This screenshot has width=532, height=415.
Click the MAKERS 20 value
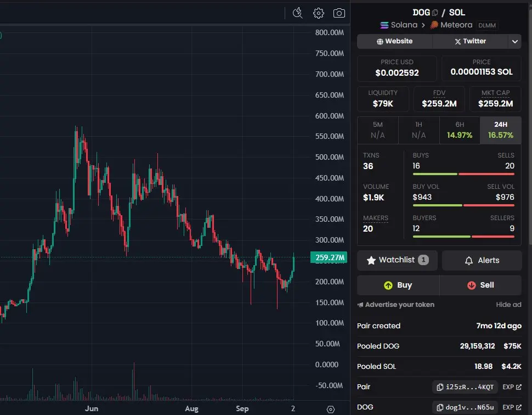[x=368, y=229]
